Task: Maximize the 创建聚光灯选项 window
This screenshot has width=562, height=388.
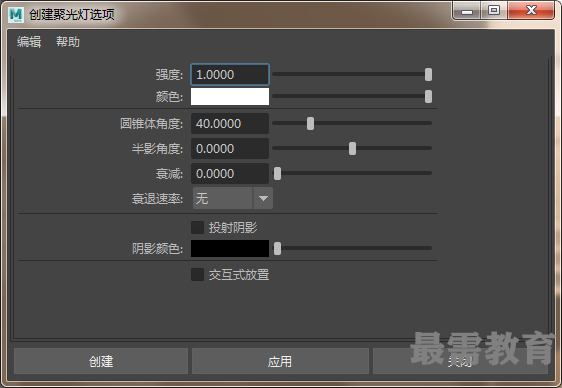Action: click(494, 10)
